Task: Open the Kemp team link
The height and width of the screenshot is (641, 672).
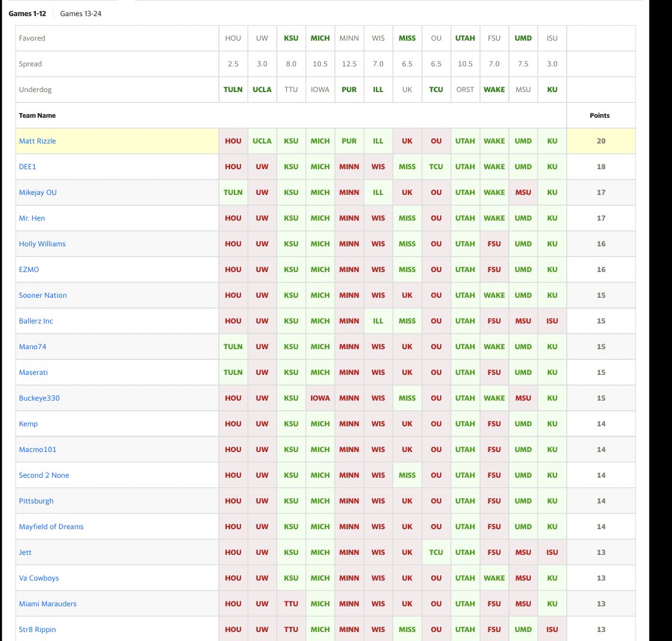Action: (x=28, y=424)
